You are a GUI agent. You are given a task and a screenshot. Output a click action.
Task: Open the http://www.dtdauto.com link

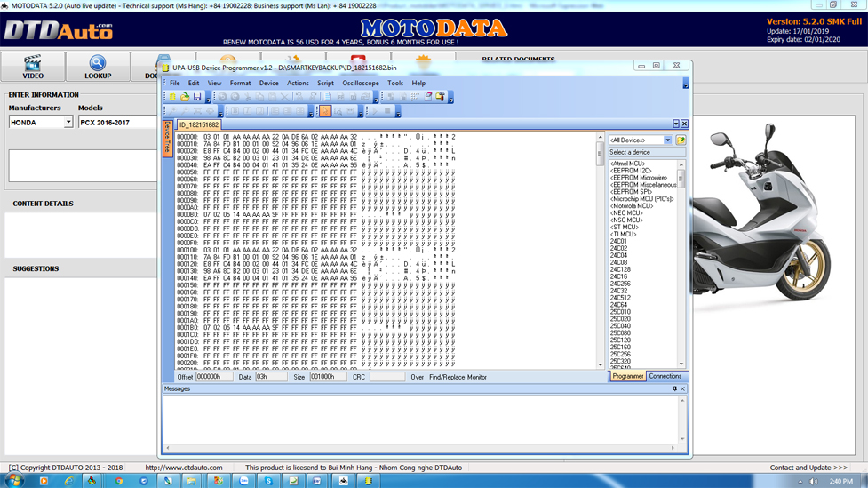coord(184,468)
